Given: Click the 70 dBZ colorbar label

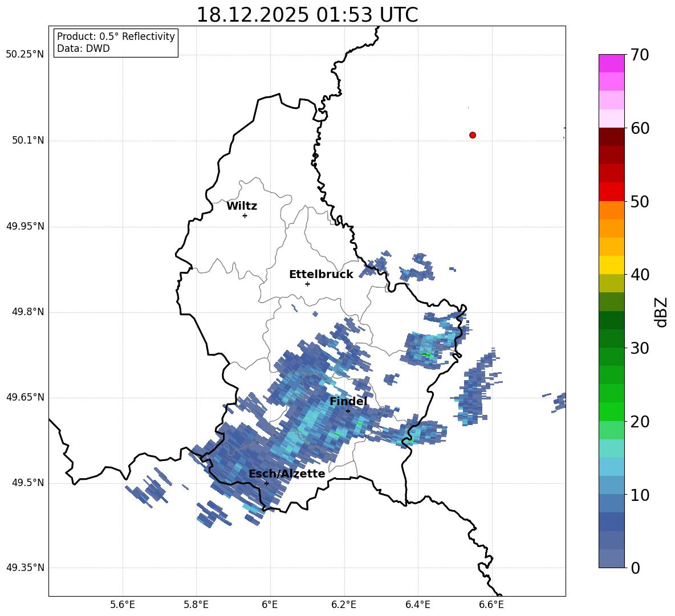Looking at the screenshot, I should [x=640, y=55].
